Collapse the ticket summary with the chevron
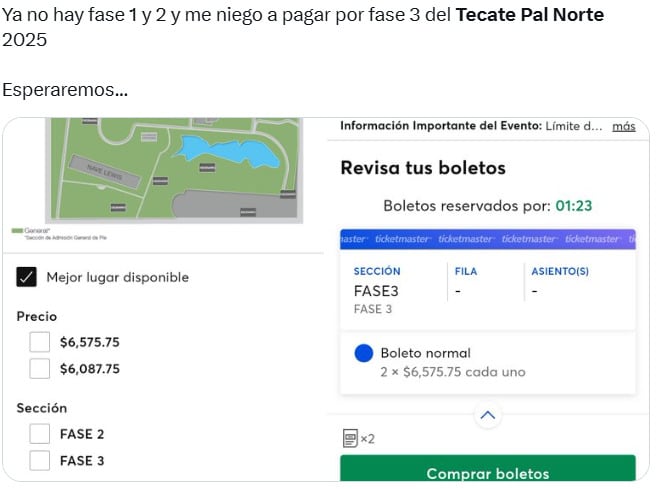The image size is (663, 489). point(487,414)
